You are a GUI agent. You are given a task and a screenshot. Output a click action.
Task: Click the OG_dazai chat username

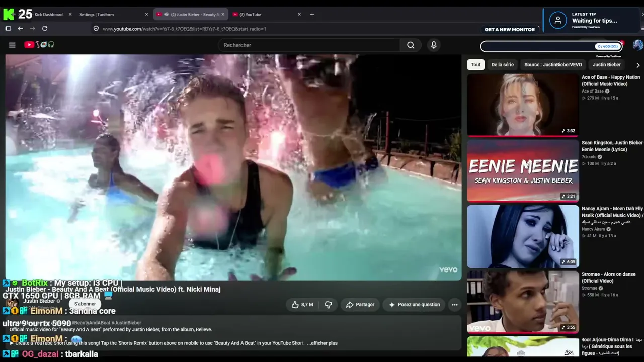pyautogui.click(x=40, y=354)
